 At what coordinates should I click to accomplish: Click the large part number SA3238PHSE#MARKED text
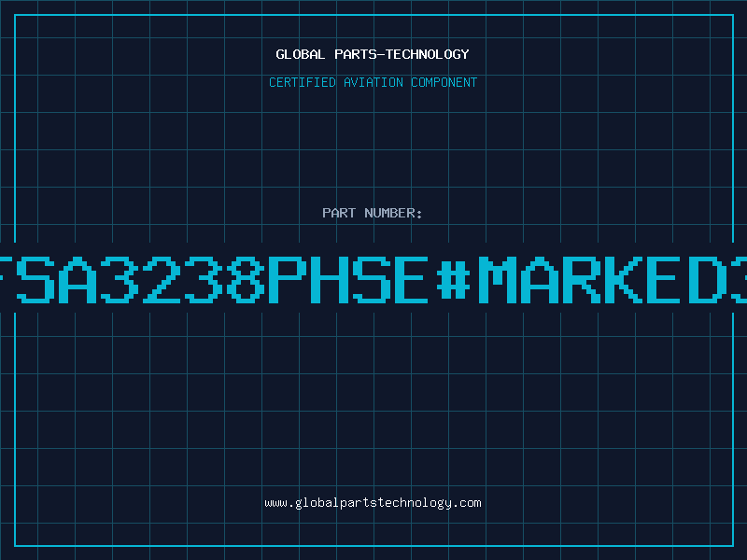tap(373, 279)
